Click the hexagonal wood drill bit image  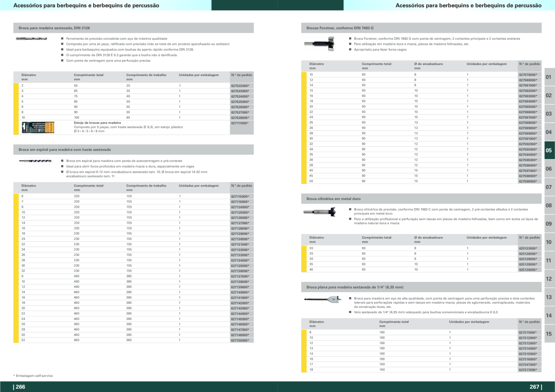(31, 39)
